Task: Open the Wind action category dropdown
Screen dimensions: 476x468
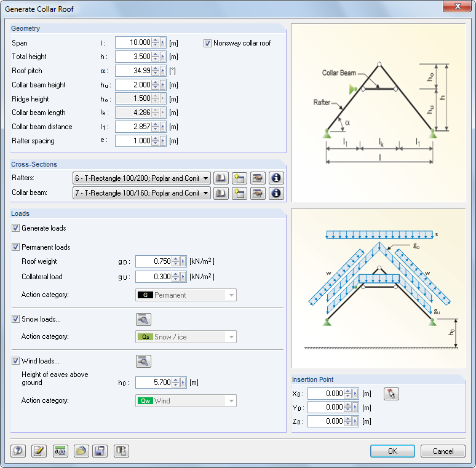Action: 231,401
